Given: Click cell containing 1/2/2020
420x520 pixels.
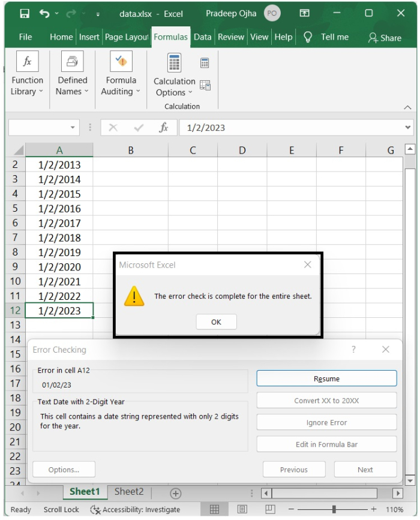Looking at the screenshot, I should [x=59, y=267].
